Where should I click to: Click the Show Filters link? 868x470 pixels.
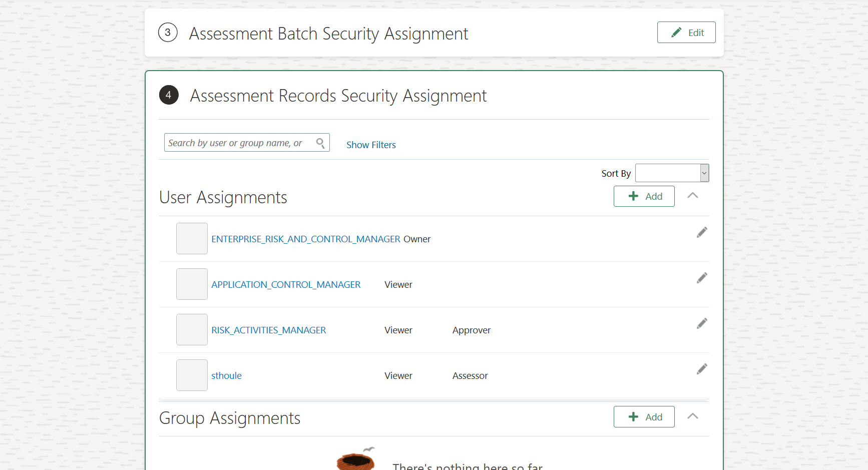click(x=371, y=145)
